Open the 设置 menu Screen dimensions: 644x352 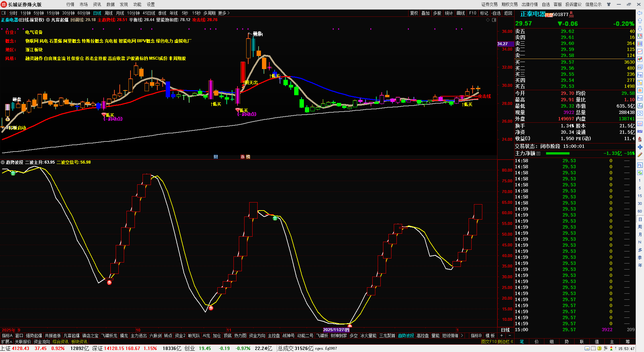coord(151,4)
